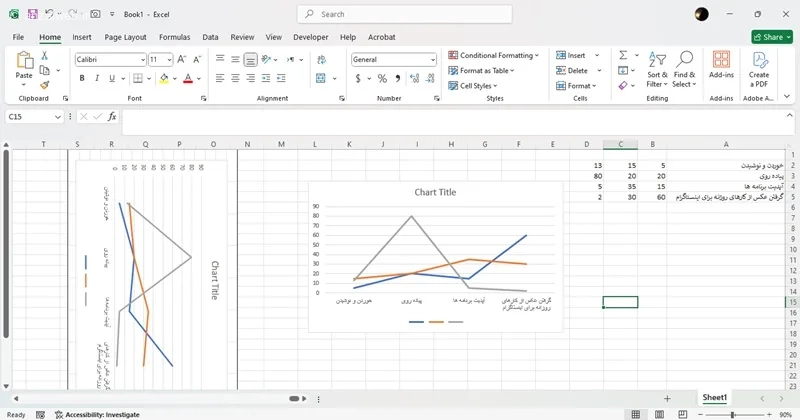
Task: Open Conditional Formatting menu
Action: 493,55
